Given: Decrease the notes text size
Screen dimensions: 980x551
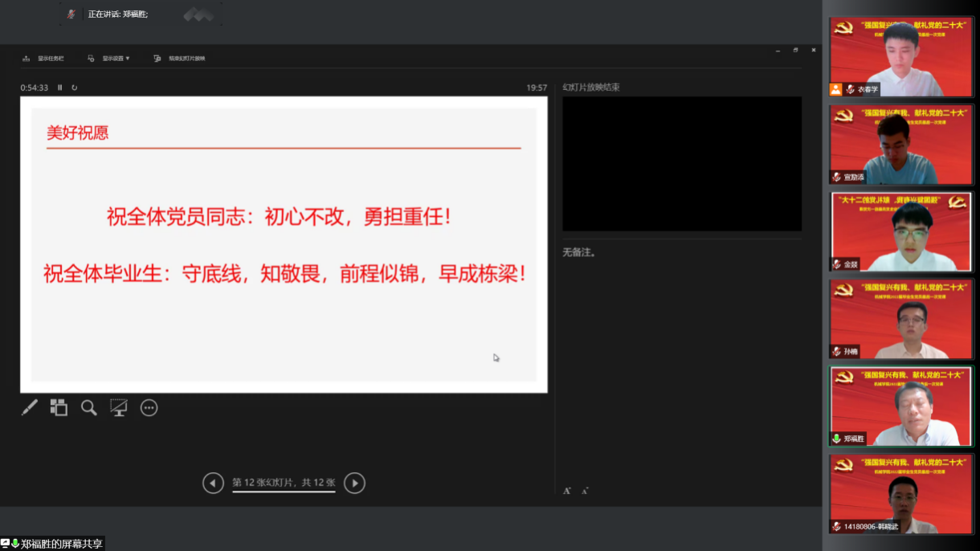Looking at the screenshot, I should click(585, 490).
